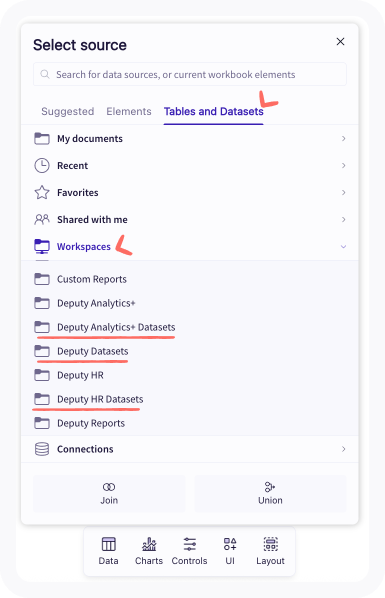Open the Deputy Analytics+ workspace
This screenshot has width=385, height=598.
[x=96, y=303]
